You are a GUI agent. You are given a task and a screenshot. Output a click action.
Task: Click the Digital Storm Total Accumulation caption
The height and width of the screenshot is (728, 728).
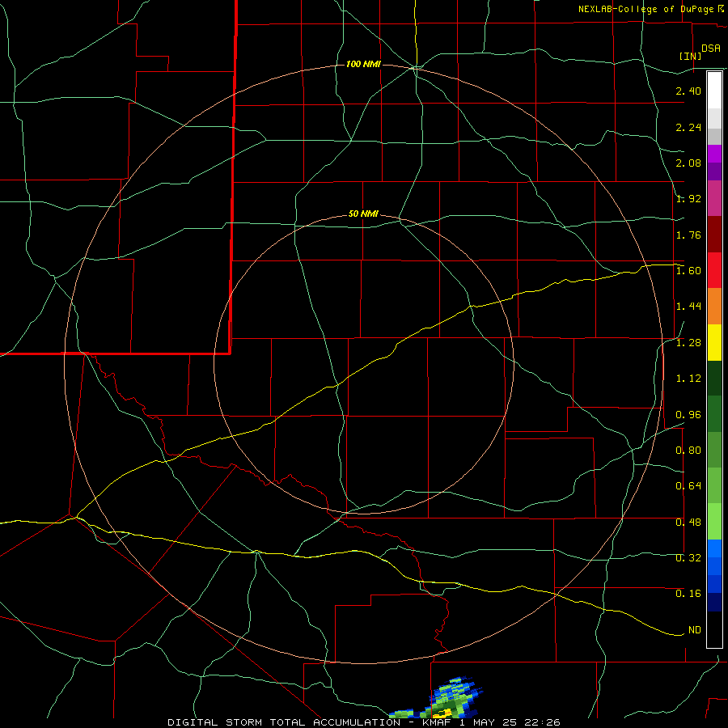[x=363, y=722]
